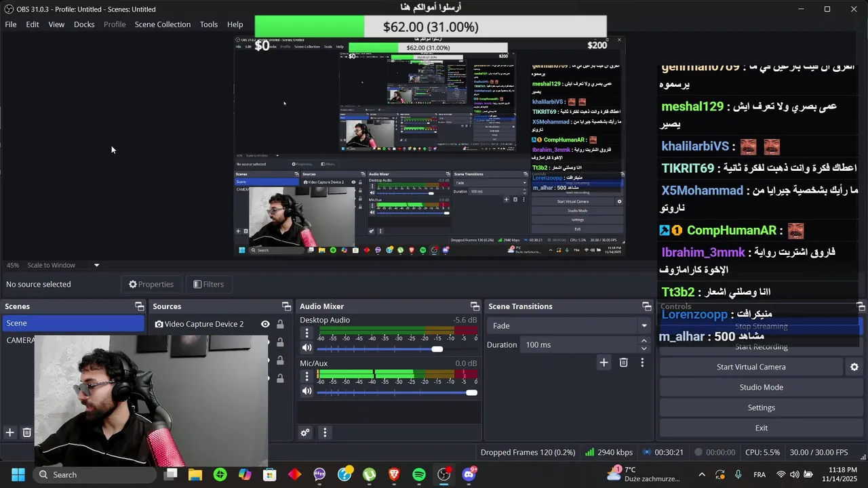Viewport: 868px width, 488px height.
Task: Expand hidden system tray icons chevron
Action: click(x=702, y=474)
